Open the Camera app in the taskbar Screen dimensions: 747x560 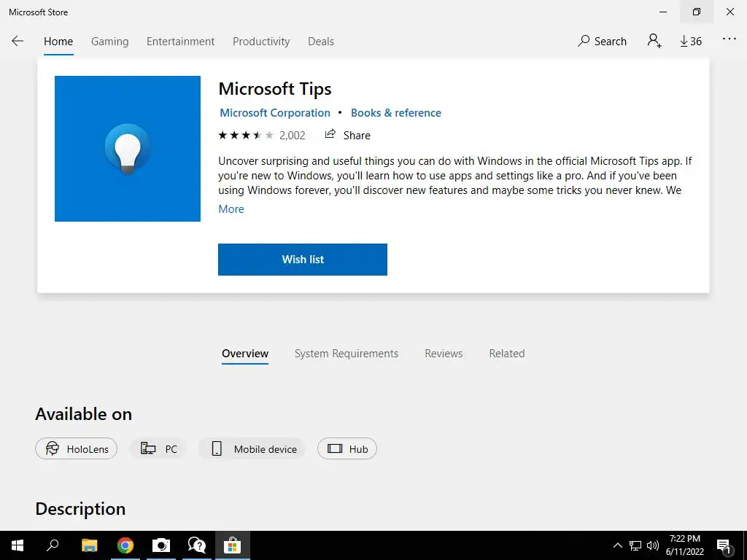(x=161, y=545)
